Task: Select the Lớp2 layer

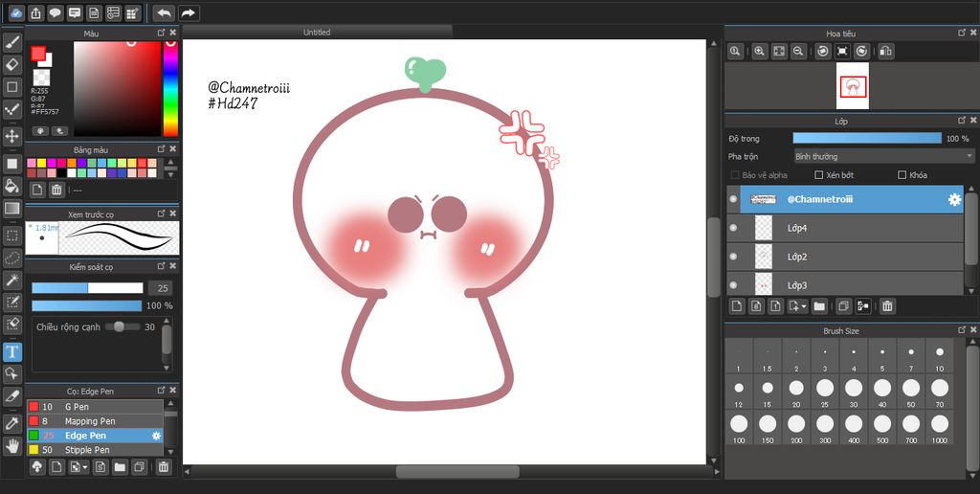Action: pyautogui.click(x=845, y=257)
